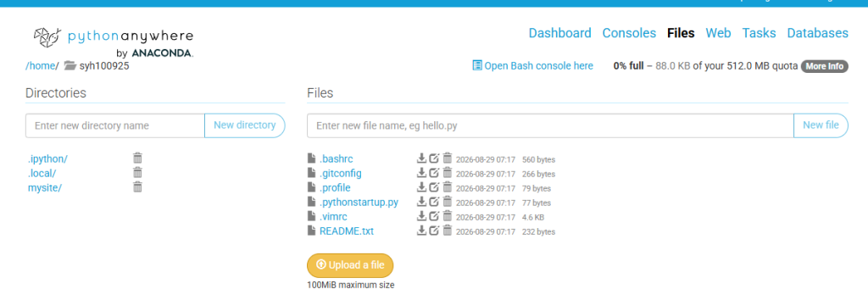Delete the .bashrc file
This screenshot has width=868, height=306.
[448, 159]
